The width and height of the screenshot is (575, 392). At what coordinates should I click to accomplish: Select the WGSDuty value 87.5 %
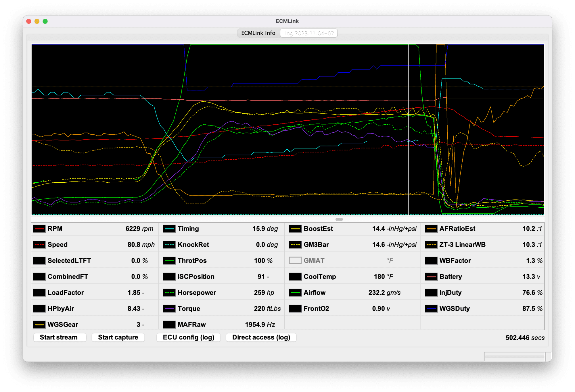point(532,308)
